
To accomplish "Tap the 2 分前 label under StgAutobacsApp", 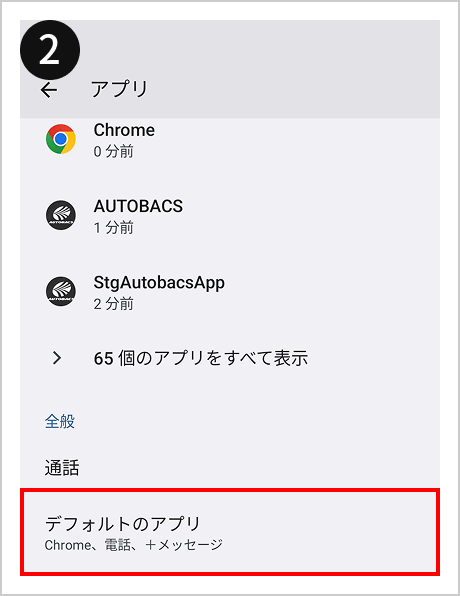I will click(113, 304).
